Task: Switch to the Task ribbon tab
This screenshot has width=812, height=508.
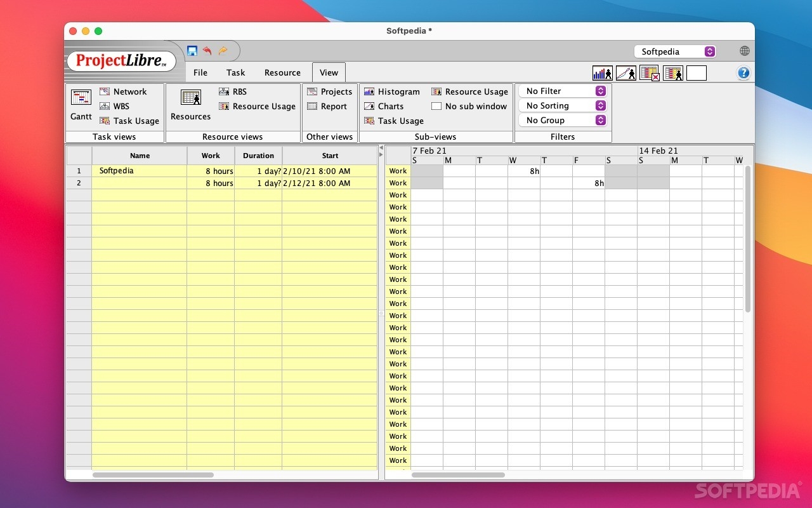Action: point(235,72)
